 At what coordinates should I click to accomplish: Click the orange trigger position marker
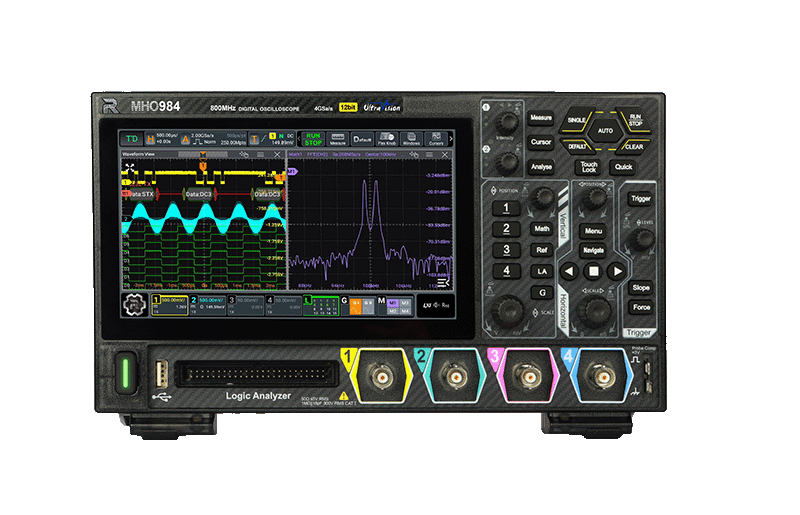[x=203, y=166]
